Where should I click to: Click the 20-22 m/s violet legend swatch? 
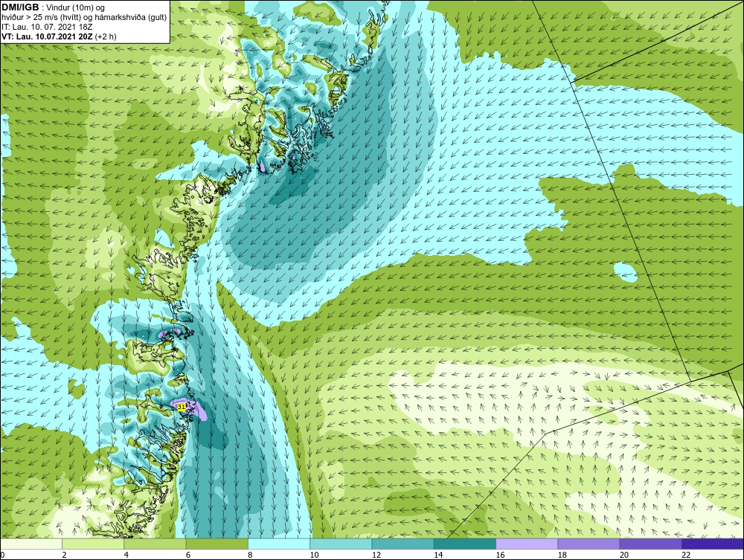[651, 544]
